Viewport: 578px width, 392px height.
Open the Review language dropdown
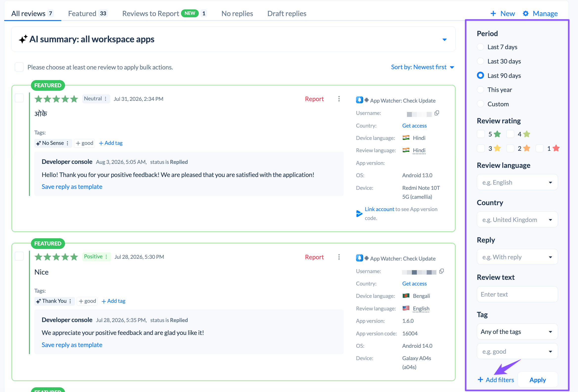pos(517,182)
